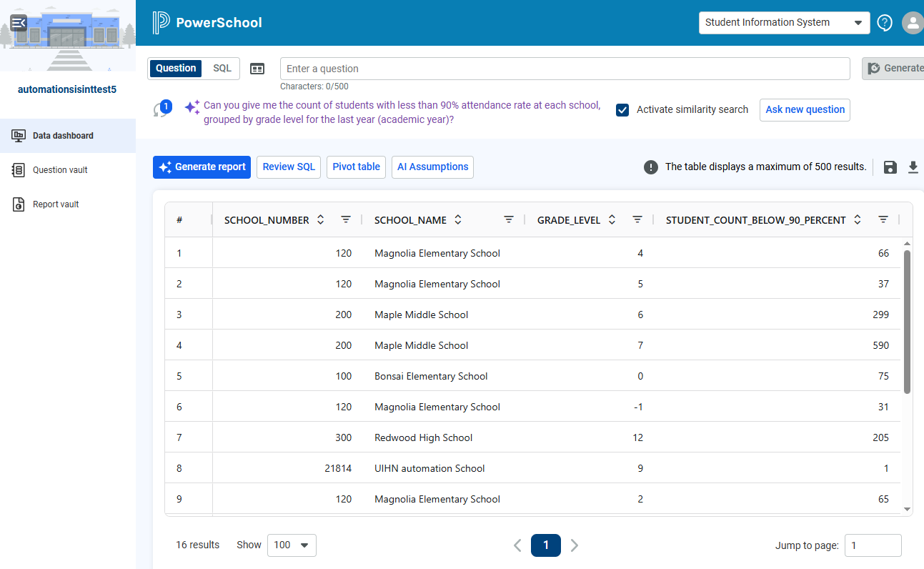Click the Enter a question field
The width and height of the screenshot is (924, 569).
point(565,69)
